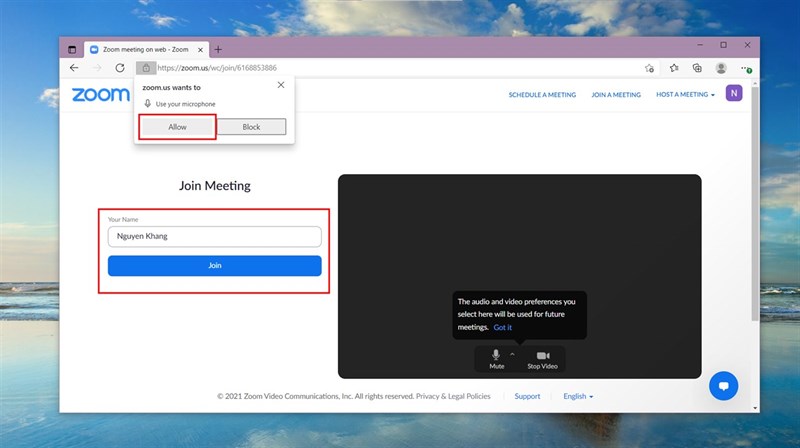Open the favorites list icon

[674, 68]
